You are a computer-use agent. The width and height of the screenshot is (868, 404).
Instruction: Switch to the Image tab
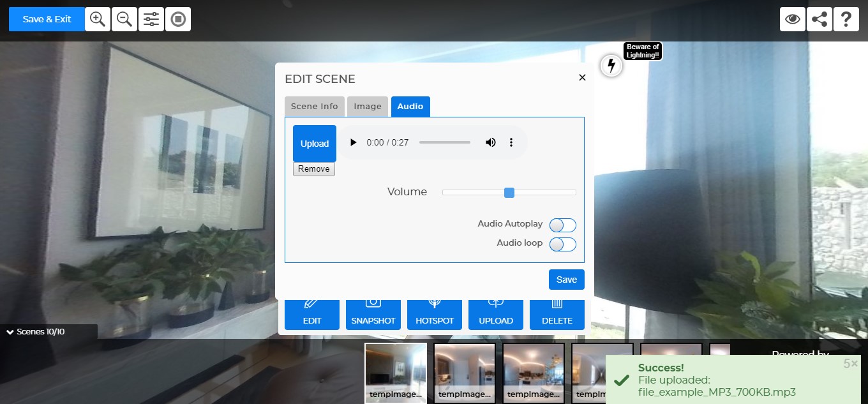(x=368, y=107)
